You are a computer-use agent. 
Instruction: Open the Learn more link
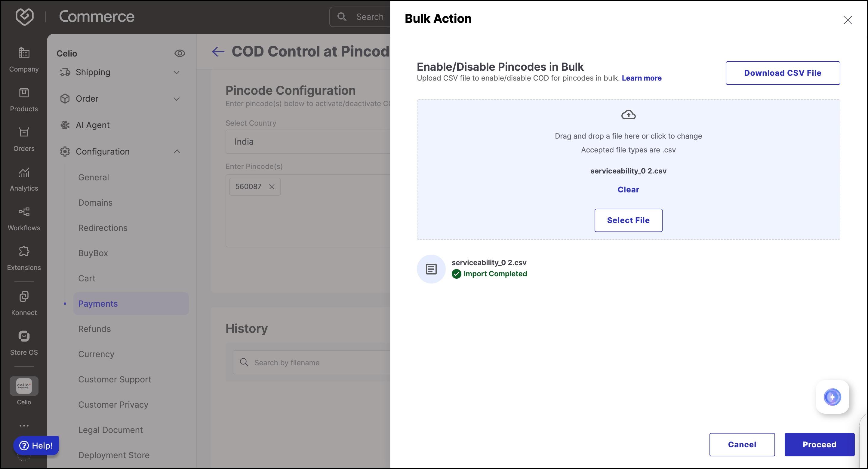tap(641, 78)
